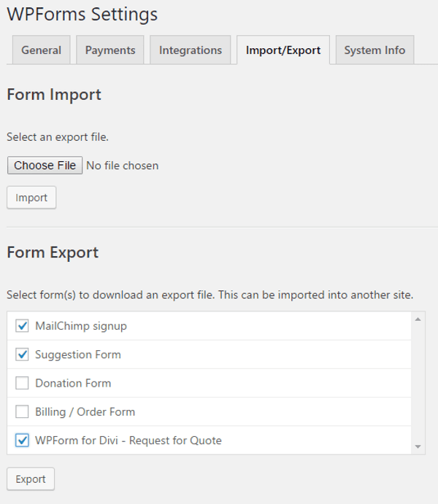Open the System Info tab
Screen dimensions: 438x504
point(374,50)
